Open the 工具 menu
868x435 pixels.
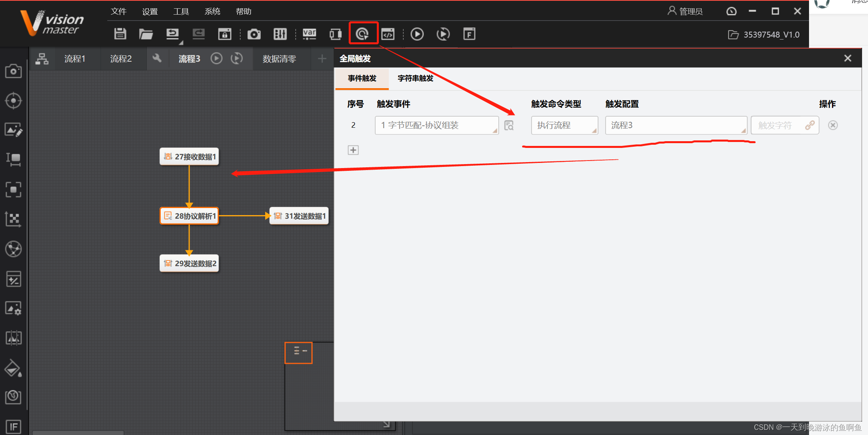[x=181, y=11]
